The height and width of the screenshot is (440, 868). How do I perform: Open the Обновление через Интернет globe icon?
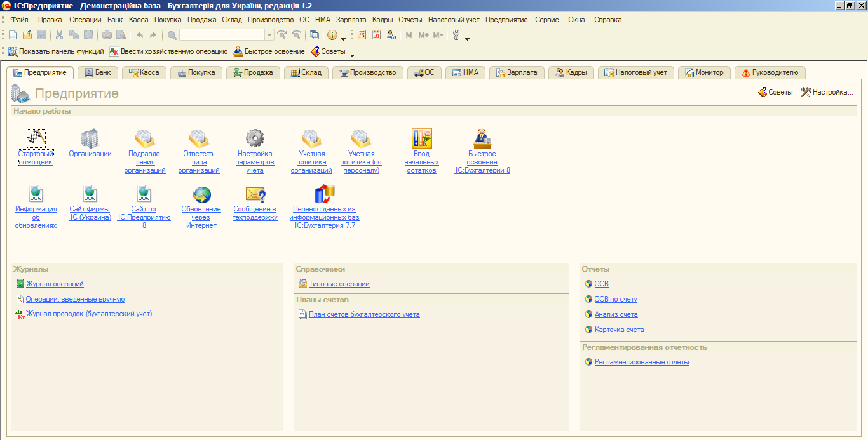201,194
